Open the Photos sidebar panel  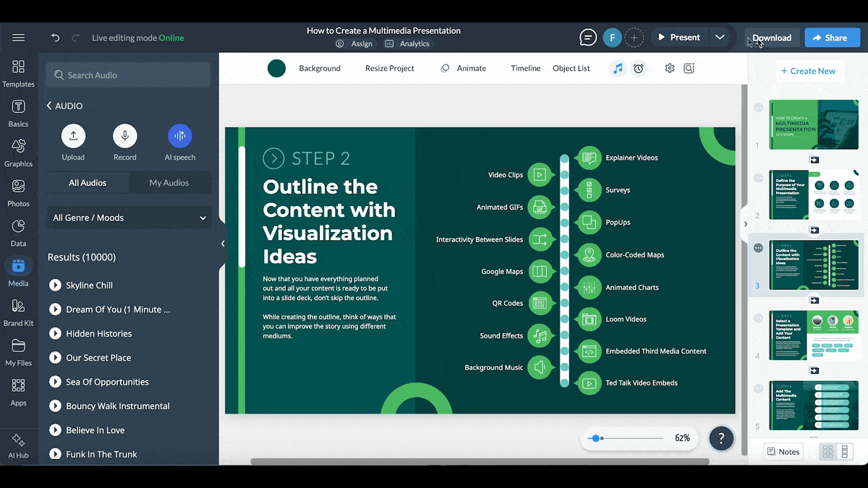18,193
